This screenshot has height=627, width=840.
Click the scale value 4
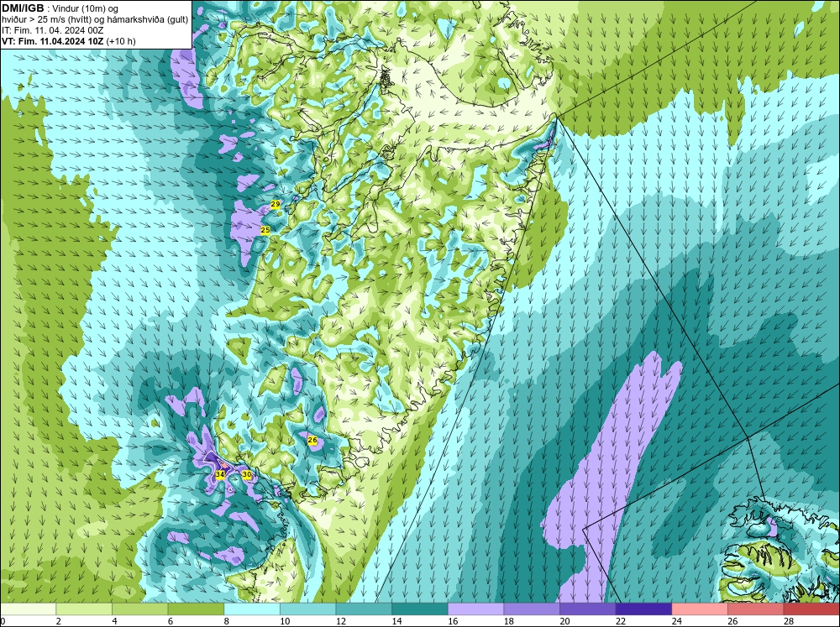pyautogui.click(x=114, y=621)
